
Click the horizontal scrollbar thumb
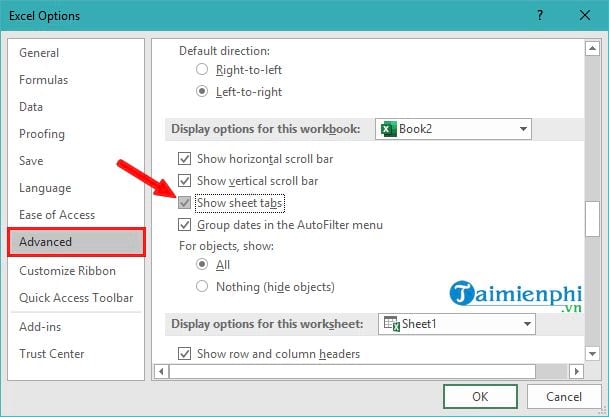click(353, 372)
